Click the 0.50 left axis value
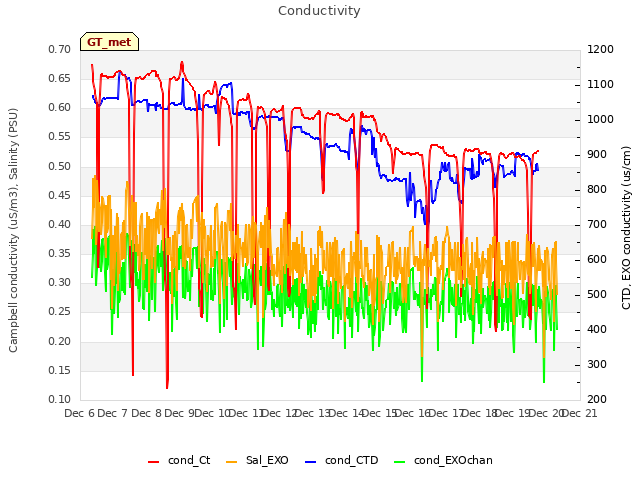Screen dimensions: 640x480 coord(60,166)
